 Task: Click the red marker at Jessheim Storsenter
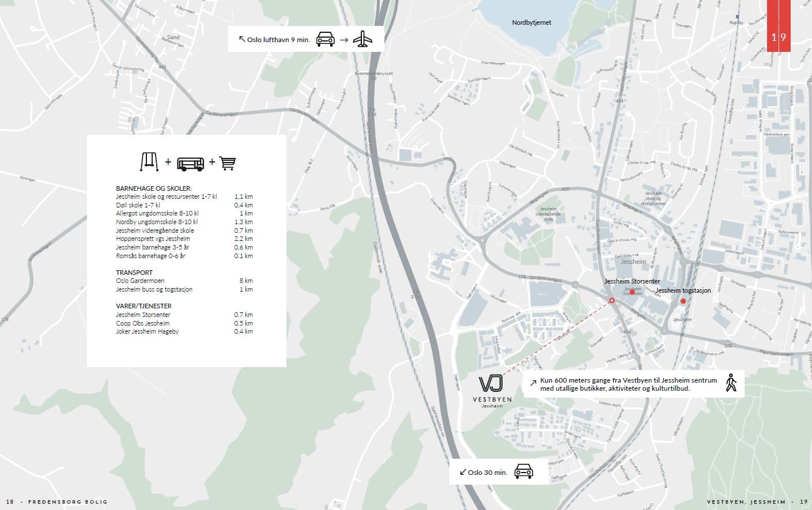632,292
